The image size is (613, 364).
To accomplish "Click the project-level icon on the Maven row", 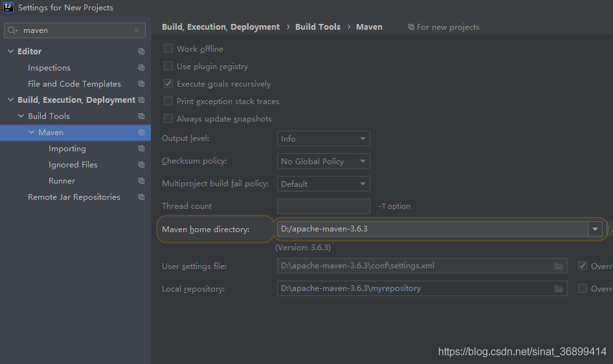I will click(142, 133).
